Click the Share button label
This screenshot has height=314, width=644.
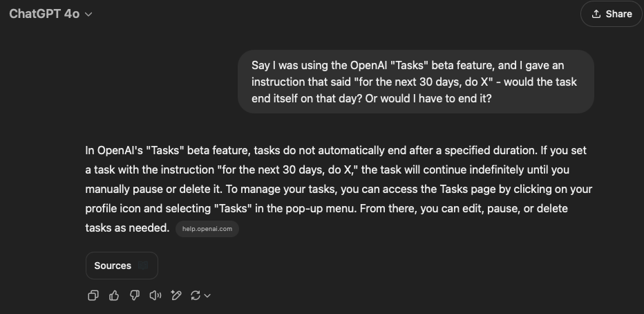[618, 14]
